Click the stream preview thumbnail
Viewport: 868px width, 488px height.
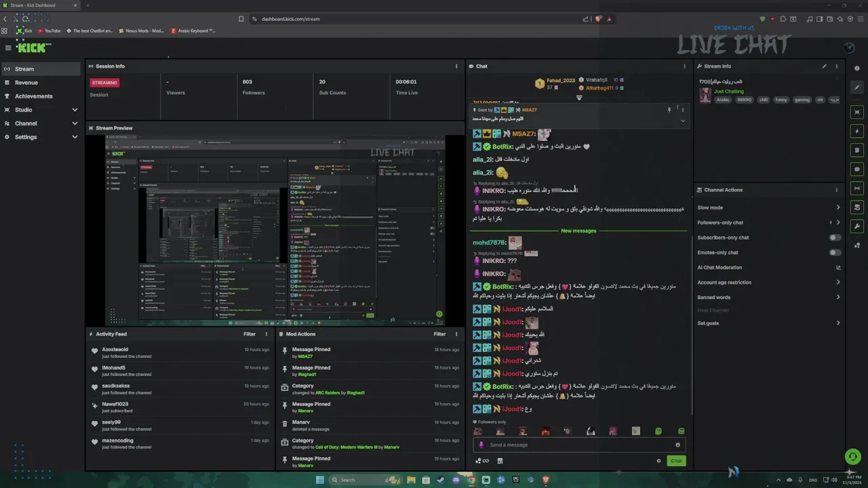(x=275, y=230)
